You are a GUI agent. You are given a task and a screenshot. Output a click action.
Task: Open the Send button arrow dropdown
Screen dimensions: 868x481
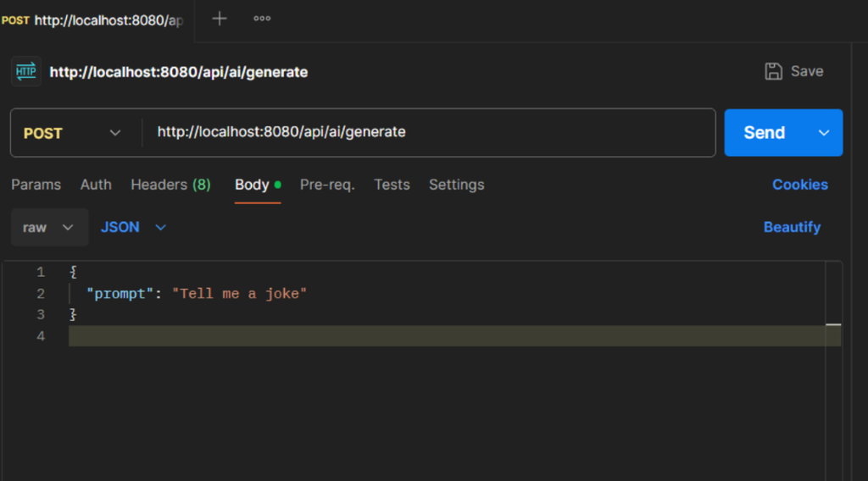click(823, 133)
